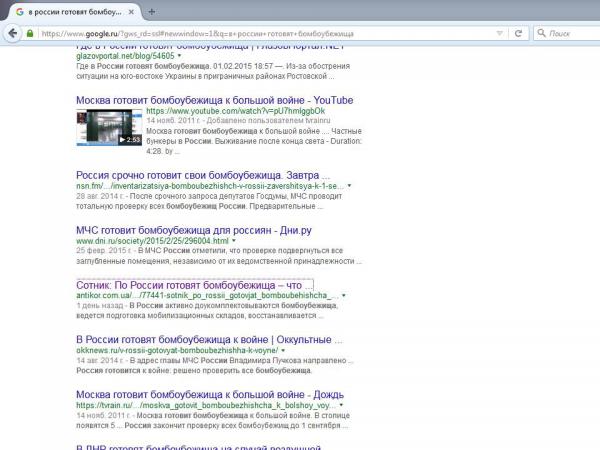Go back with the browser back arrow

[13, 33]
